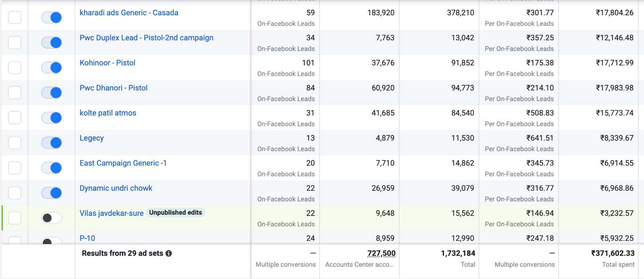
Task: Select Legecy cost ₹641.51
Action: click(x=540, y=138)
